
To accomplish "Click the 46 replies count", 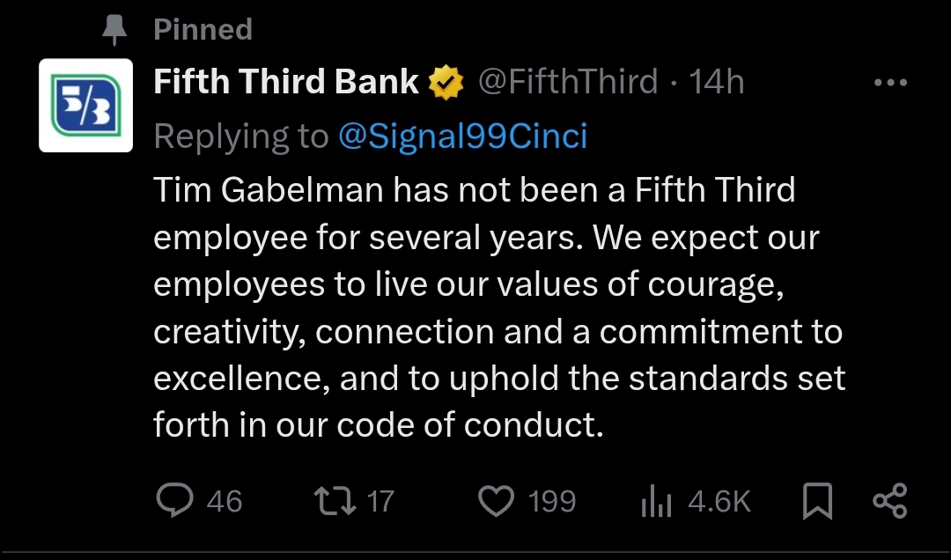I will [x=224, y=502].
